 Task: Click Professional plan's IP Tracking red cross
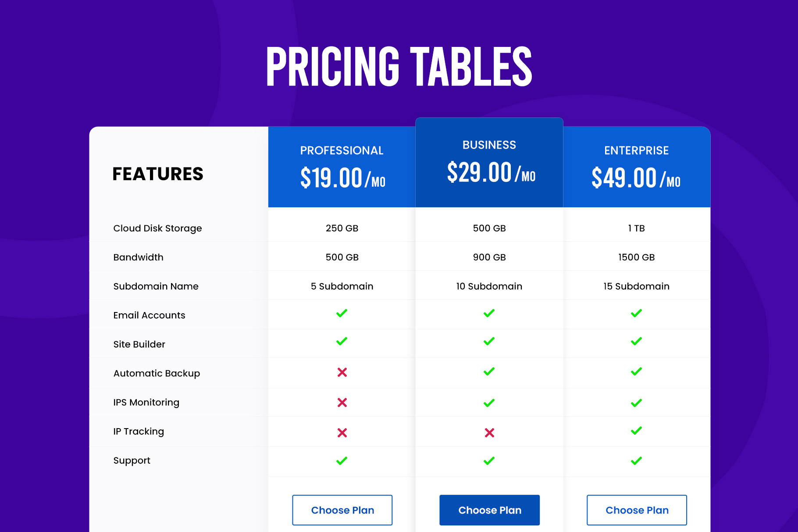[342, 433]
